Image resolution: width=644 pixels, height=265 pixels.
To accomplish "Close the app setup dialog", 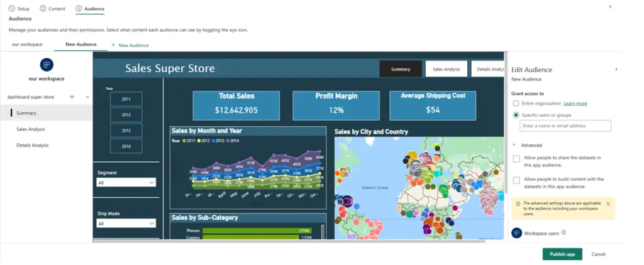I will coord(610,6).
